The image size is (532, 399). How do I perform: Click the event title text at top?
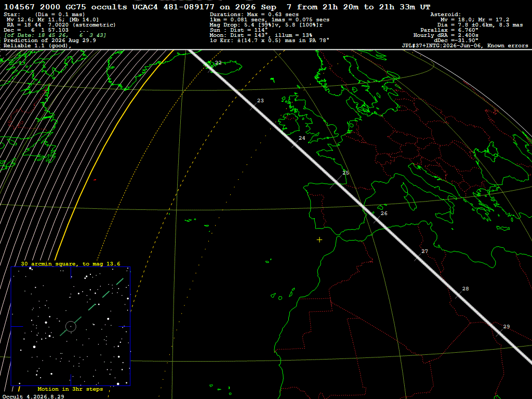pyautogui.click(x=217, y=7)
